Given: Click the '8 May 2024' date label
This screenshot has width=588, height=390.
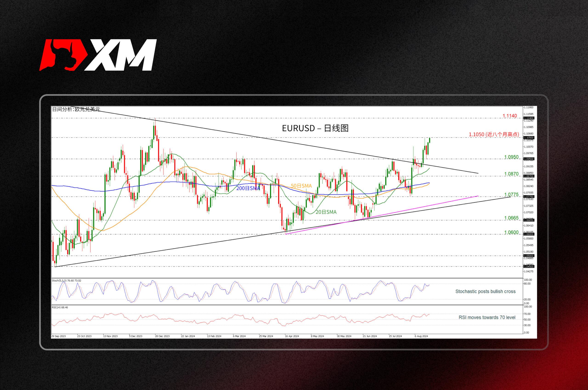Looking at the screenshot, I should coord(317,336).
